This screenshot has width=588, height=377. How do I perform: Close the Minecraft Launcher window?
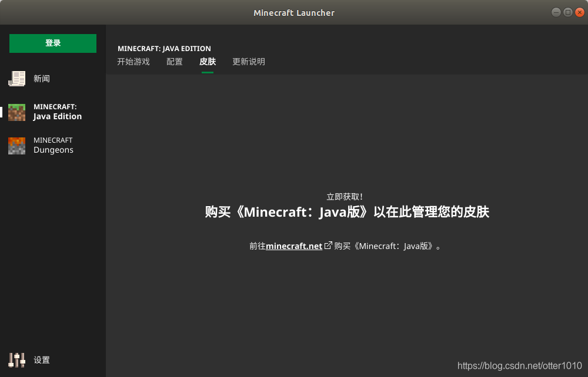tap(579, 12)
